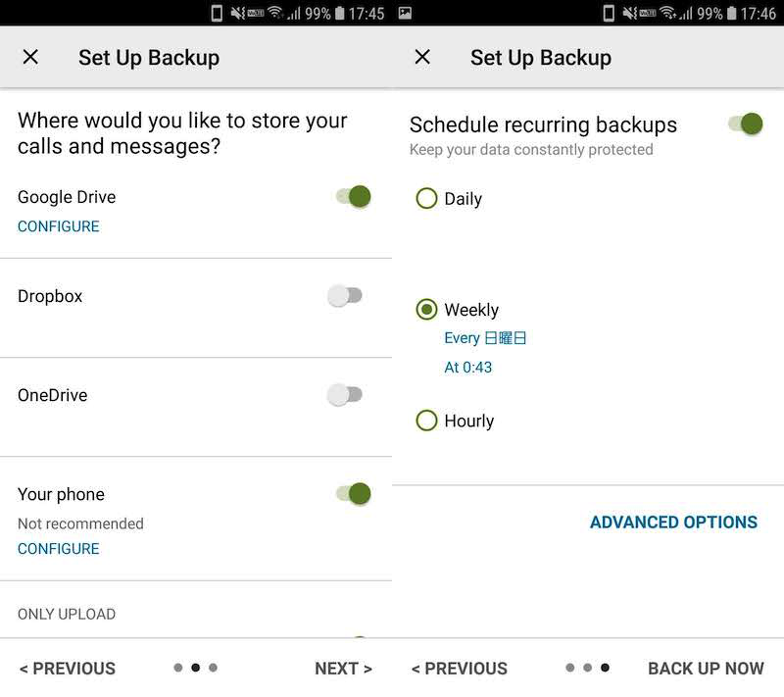Turn off Your phone storage toggle
This screenshot has width=784, height=697.
(x=353, y=493)
